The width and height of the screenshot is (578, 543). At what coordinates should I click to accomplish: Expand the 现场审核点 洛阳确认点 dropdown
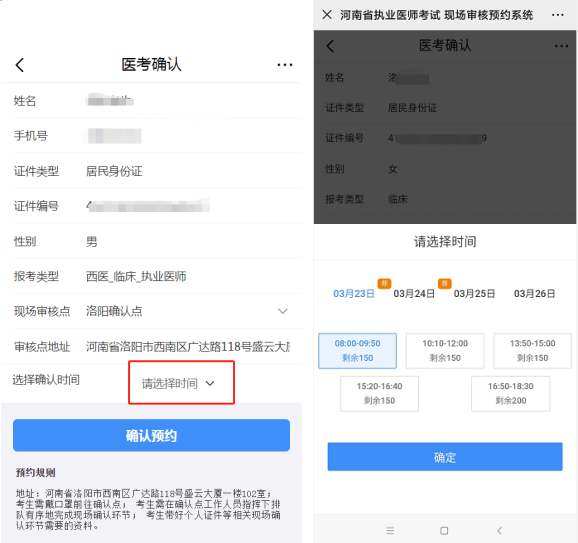(158, 311)
